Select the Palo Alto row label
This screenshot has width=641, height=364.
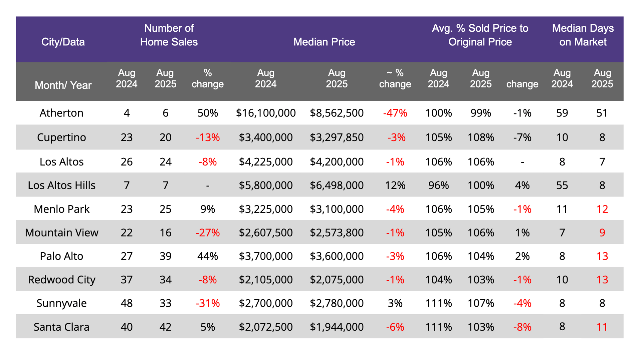[61, 256]
